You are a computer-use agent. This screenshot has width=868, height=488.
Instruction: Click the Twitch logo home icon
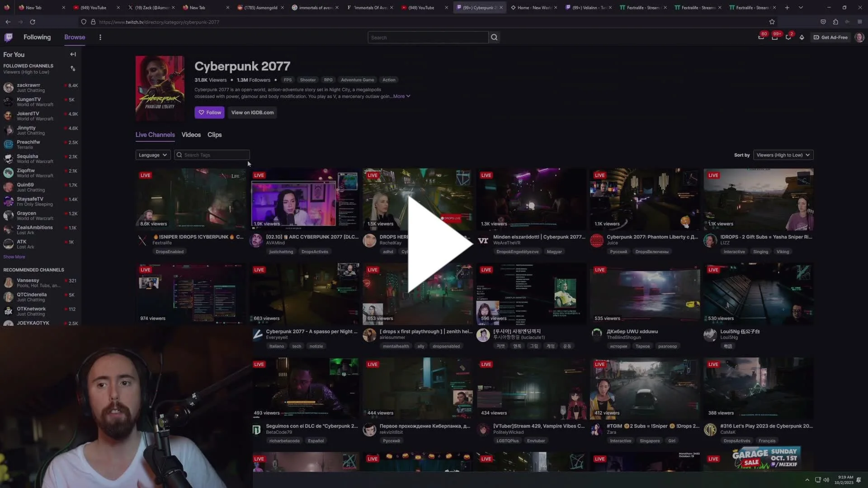9,38
